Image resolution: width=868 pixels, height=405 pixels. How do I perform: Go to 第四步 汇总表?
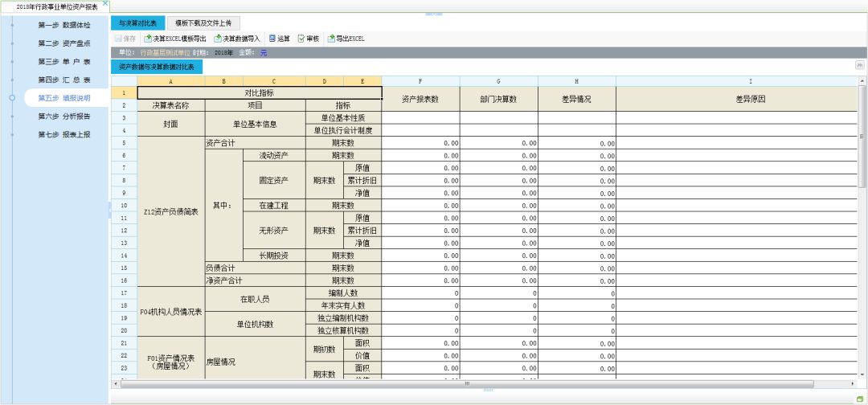(x=63, y=80)
